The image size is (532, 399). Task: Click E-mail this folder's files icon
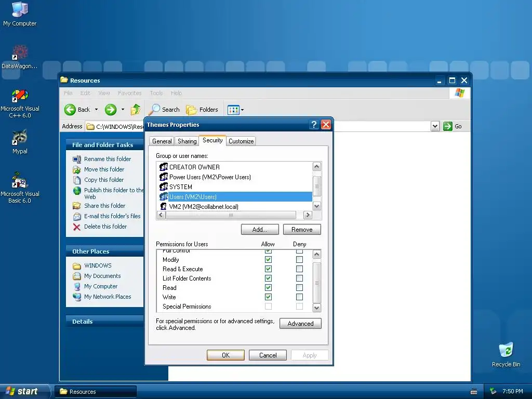click(77, 217)
